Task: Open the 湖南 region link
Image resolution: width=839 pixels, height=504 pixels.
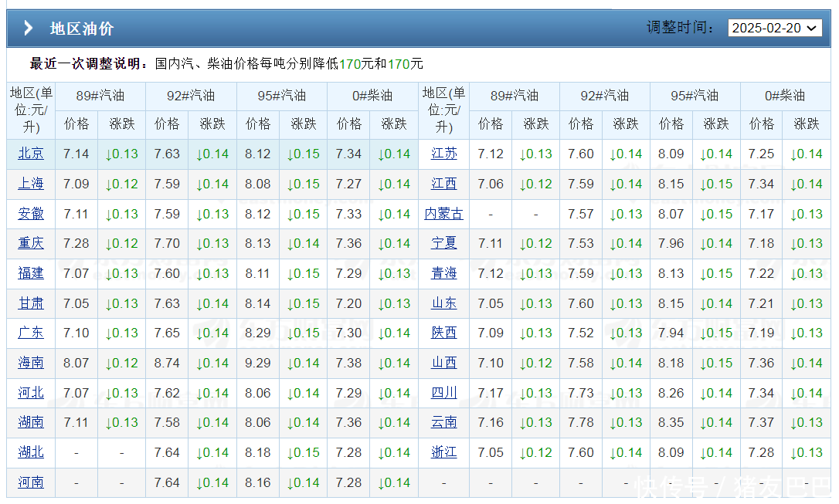Action: [x=31, y=422]
